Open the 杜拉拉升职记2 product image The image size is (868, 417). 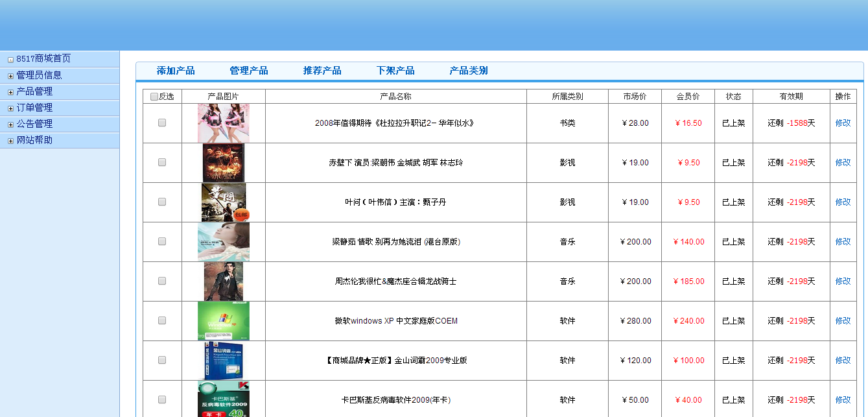coord(224,123)
